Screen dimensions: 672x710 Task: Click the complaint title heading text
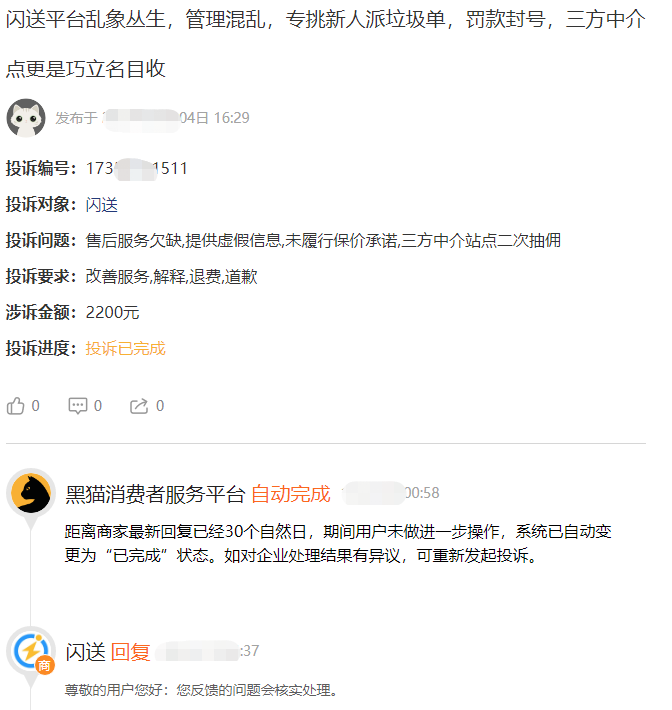pyautogui.click(x=325, y=44)
